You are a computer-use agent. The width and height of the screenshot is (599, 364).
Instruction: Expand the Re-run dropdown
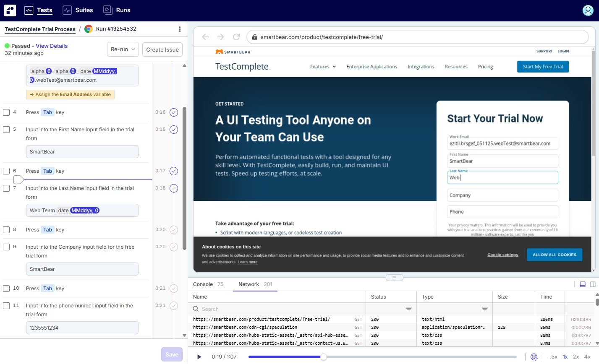(123, 49)
